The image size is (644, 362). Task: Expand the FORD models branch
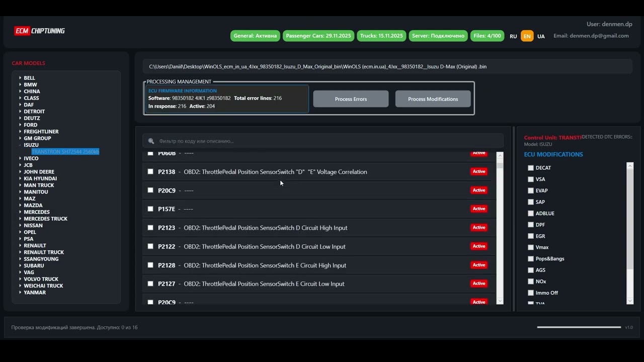pyautogui.click(x=20, y=125)
